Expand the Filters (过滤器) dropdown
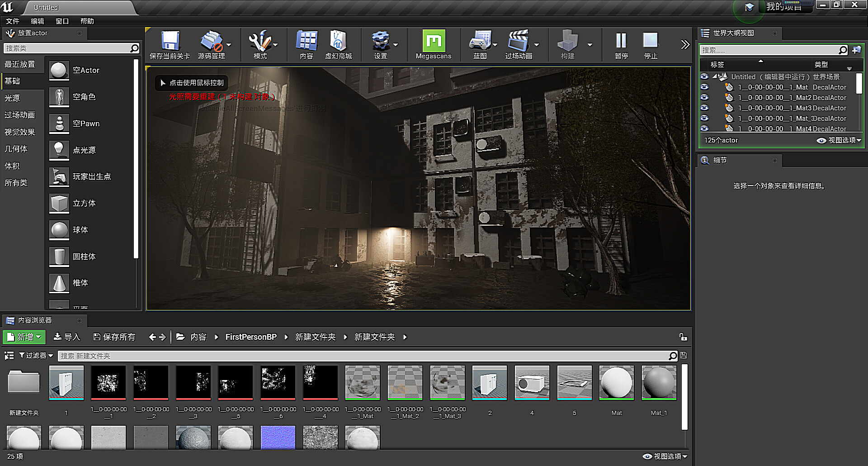The width and height of the screenshot is (868, 466). coord(36,356)
